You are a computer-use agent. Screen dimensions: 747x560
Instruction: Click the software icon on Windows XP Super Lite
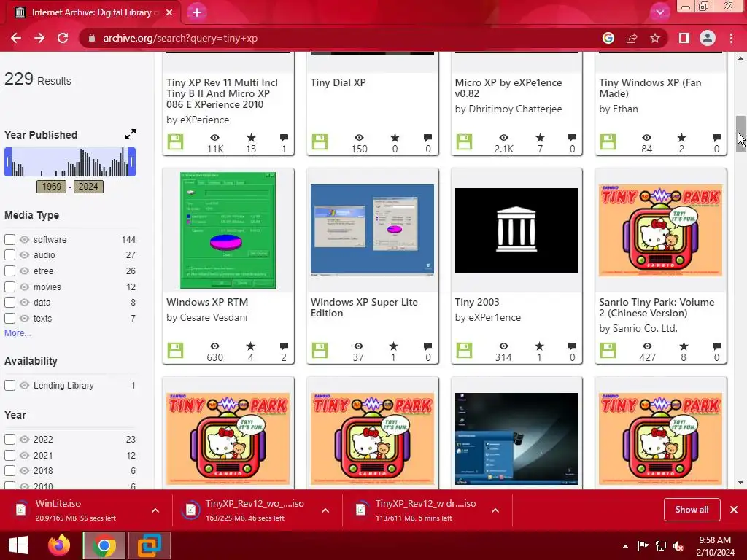pyautogui.click(x=320, y=351)
